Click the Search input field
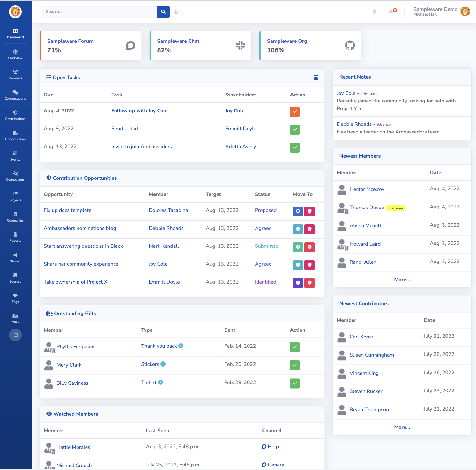476x470 pixels. point(100,12)
